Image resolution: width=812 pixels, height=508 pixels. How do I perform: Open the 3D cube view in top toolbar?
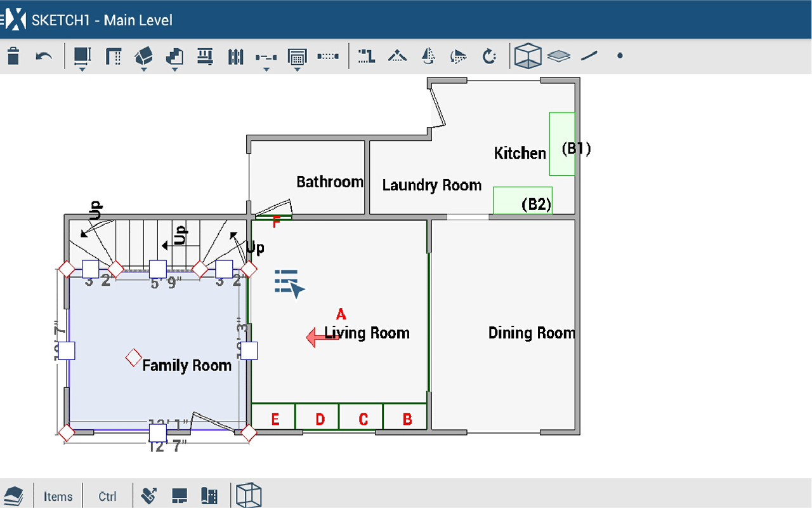coord(527,56)
